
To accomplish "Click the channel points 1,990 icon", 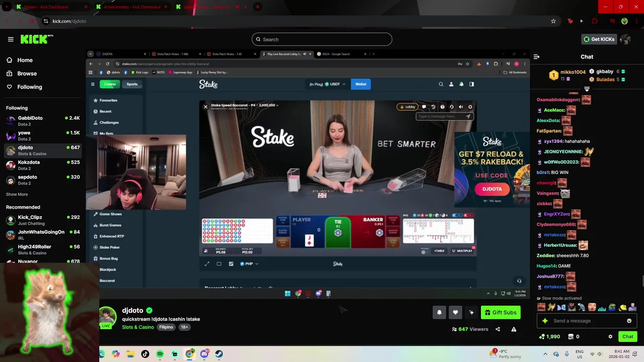I will (542, 336).
